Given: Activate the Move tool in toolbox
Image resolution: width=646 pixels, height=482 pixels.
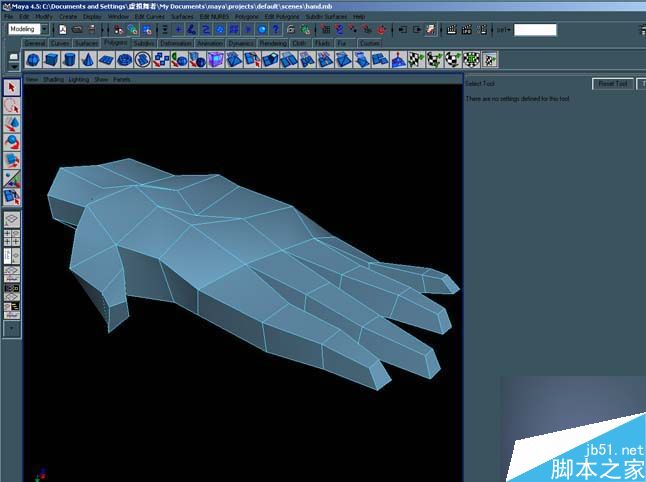Looking at the screenshot, I should point(12,124).
